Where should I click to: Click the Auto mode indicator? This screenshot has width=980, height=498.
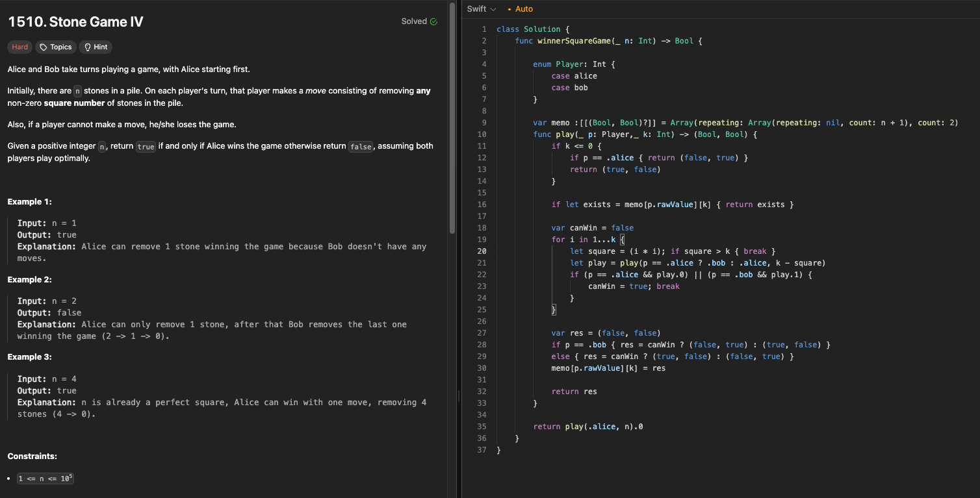[520, 9]
